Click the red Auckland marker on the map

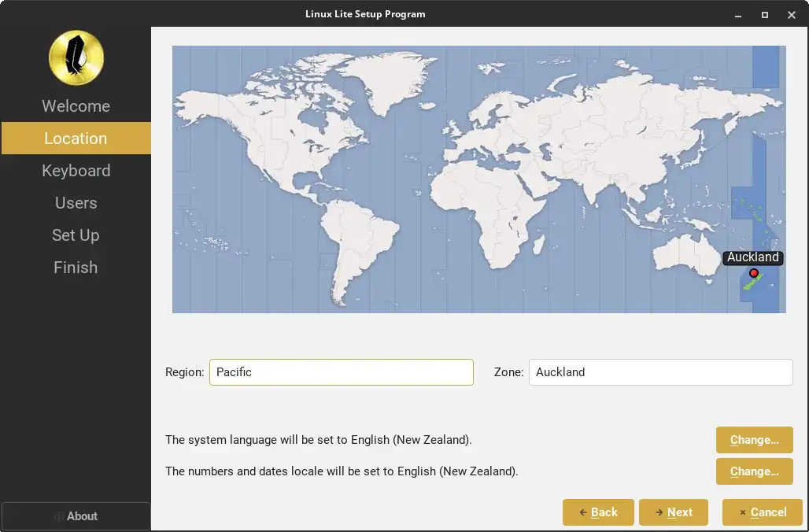tap(754, 273)
